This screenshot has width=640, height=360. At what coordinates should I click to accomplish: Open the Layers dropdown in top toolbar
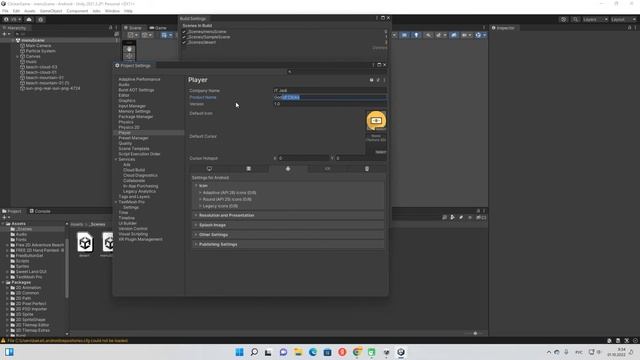[x=595, y=20]
